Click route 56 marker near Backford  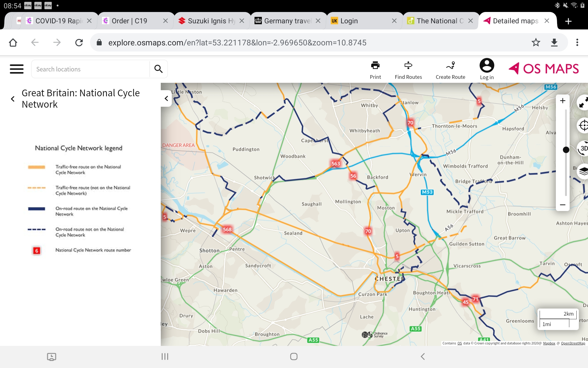point(353,176)
